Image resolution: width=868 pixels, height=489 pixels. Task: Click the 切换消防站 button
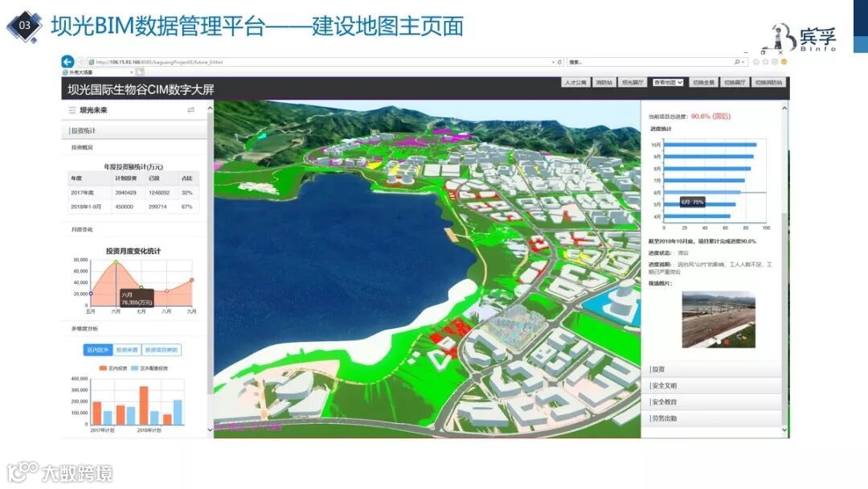pos(769,83)
